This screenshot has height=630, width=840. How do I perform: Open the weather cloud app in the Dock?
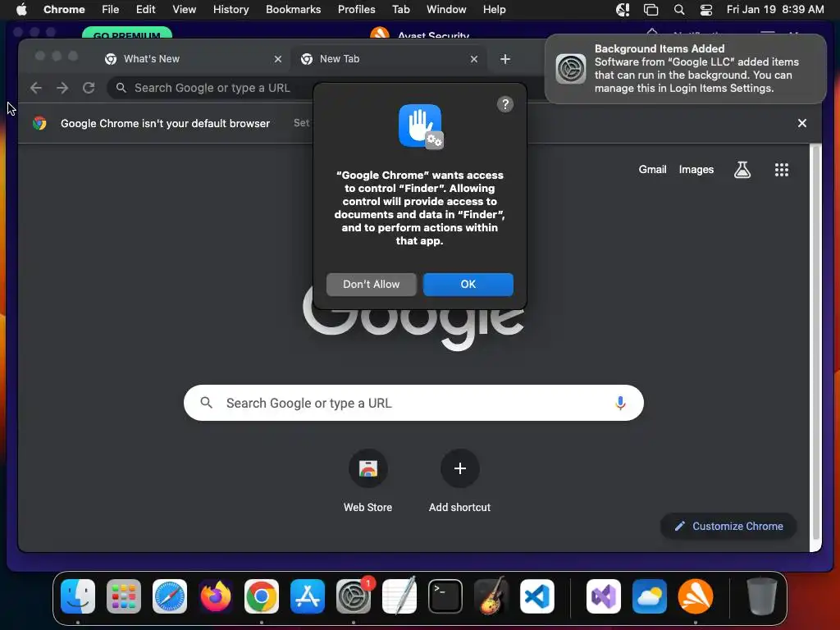pyautogui.click(x=650, y=596)
